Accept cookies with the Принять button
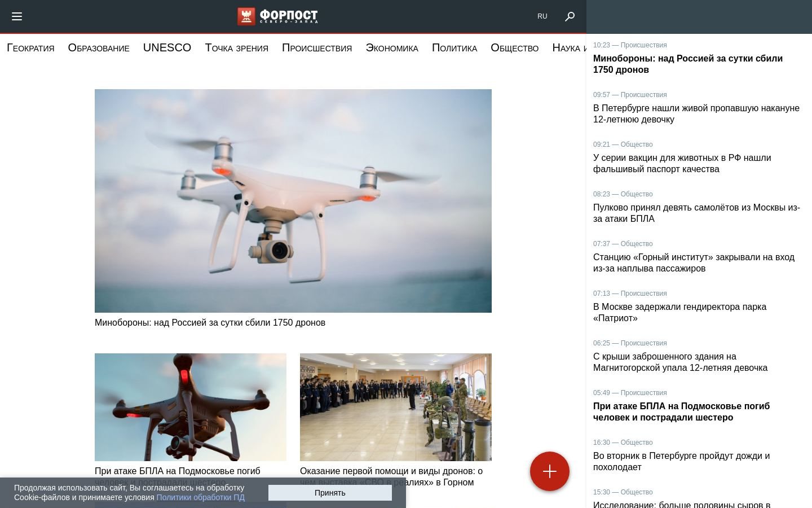This screenshot has width=812, height=508. [330, 493]
